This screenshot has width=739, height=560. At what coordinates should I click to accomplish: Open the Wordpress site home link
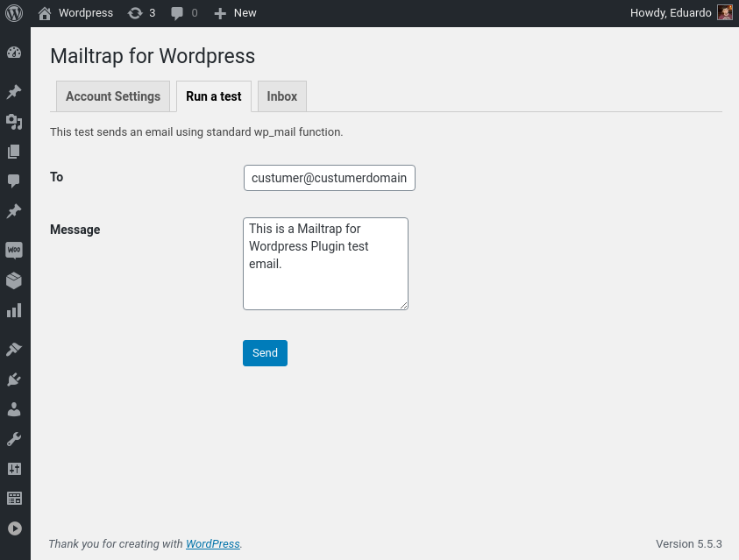(75, 13)
